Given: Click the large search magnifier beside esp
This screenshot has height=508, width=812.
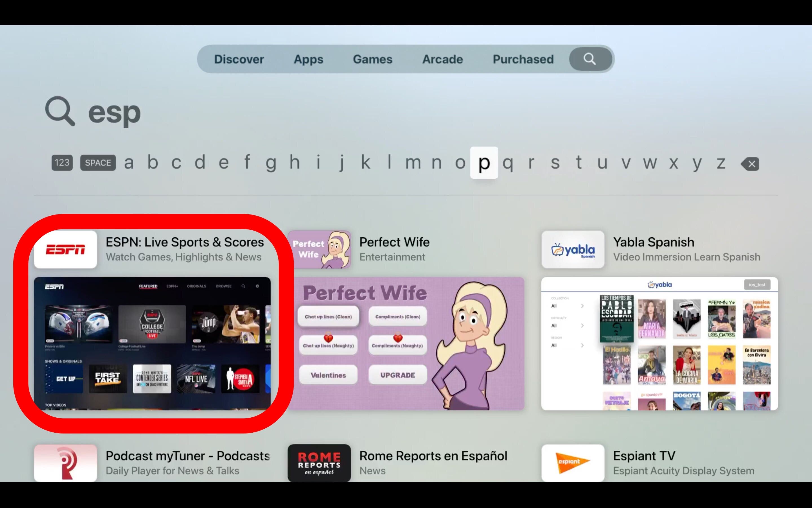Looking at the screenshot, I should click(x=60, y=111).
